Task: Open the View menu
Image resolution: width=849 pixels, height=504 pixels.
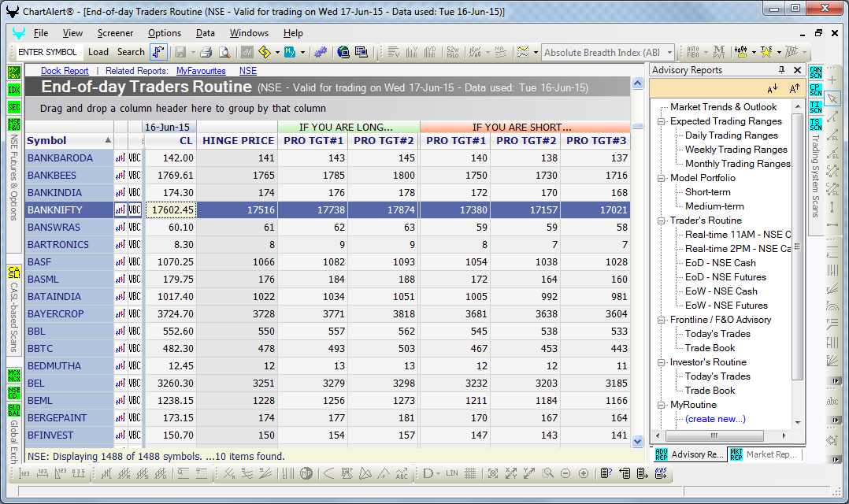Action: [x=72, y=33]
